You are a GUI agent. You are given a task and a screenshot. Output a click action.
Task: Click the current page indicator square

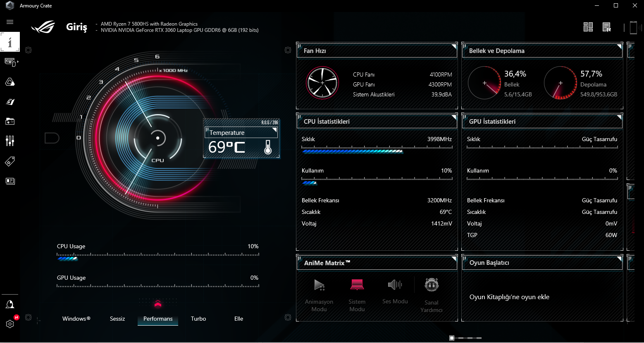point(452,338)
